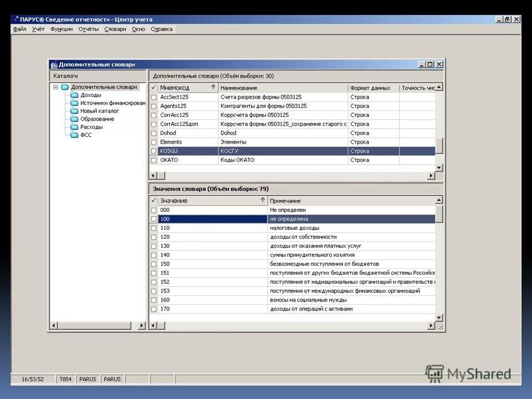
Task: Tick the checkbox for AccSect125 row
Action: (154, 98)
